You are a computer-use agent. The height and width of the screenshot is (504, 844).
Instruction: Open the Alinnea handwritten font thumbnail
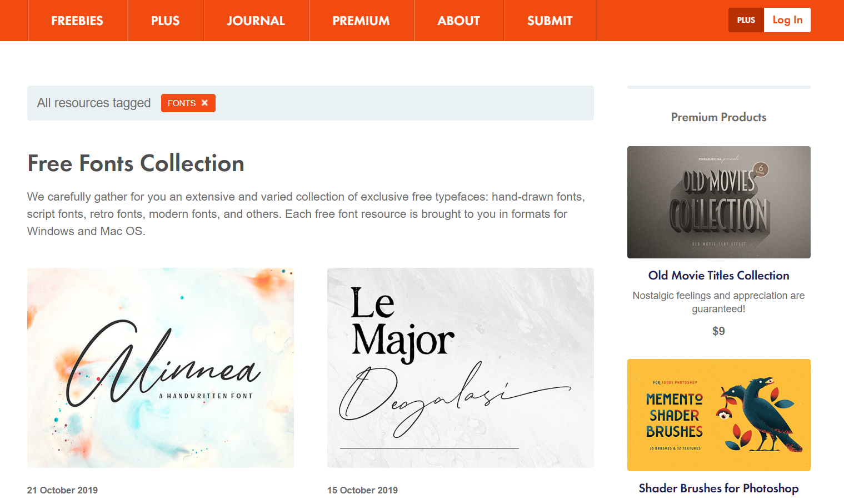coord(161,368)
